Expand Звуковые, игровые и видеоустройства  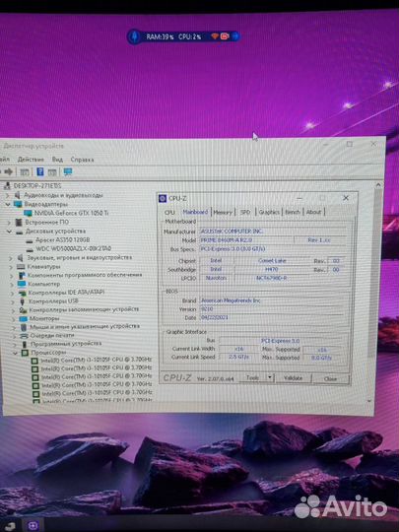11,258
